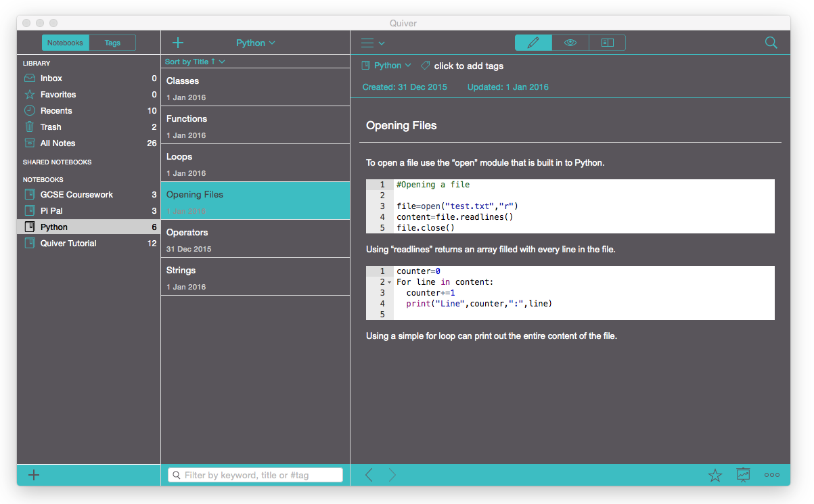
Task: Open the more options ellipsis icon
Action: [x=772, y=475]
